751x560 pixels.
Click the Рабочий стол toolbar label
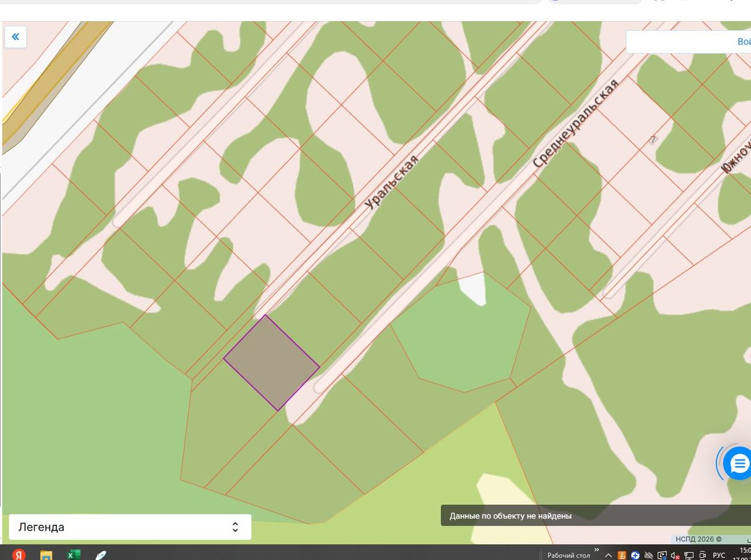pos(568,556)
